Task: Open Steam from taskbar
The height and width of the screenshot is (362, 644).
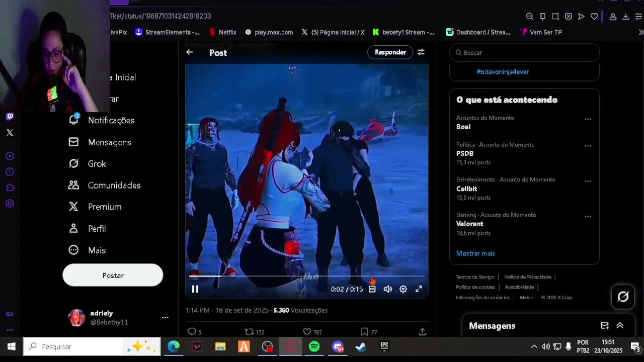Action: click(x=361, y=346)
